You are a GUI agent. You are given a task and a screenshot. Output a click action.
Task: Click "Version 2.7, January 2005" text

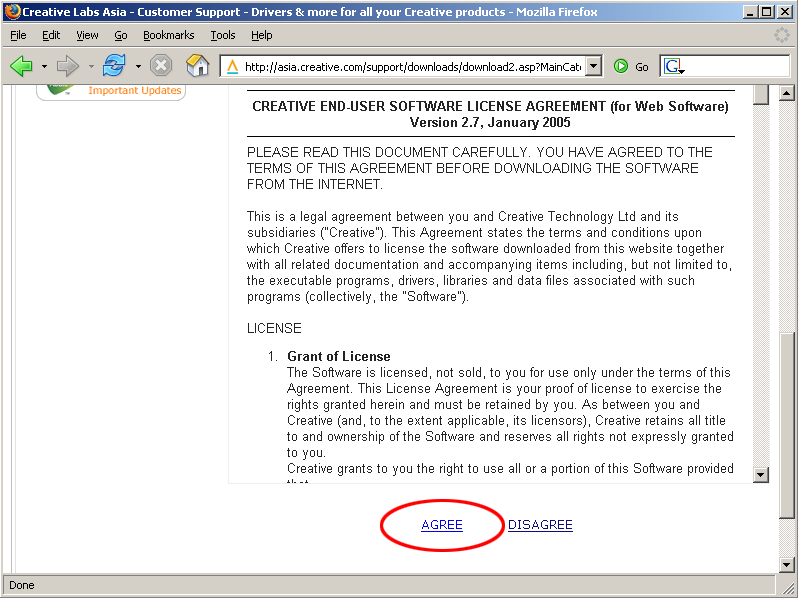[x=490, y=122]
